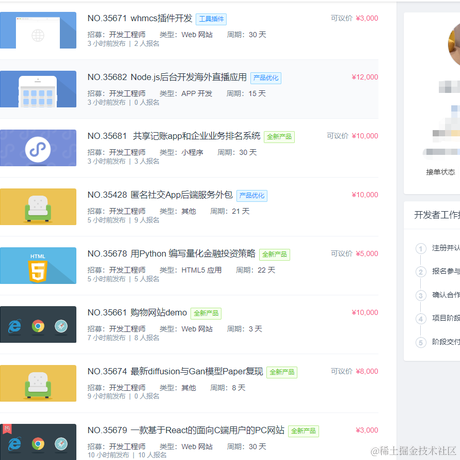Viewport: 460px width, 460px height.
Task: Open project NO.35674 最新diffusion与Gan模型Paper复现
Action: click(175, 371)
